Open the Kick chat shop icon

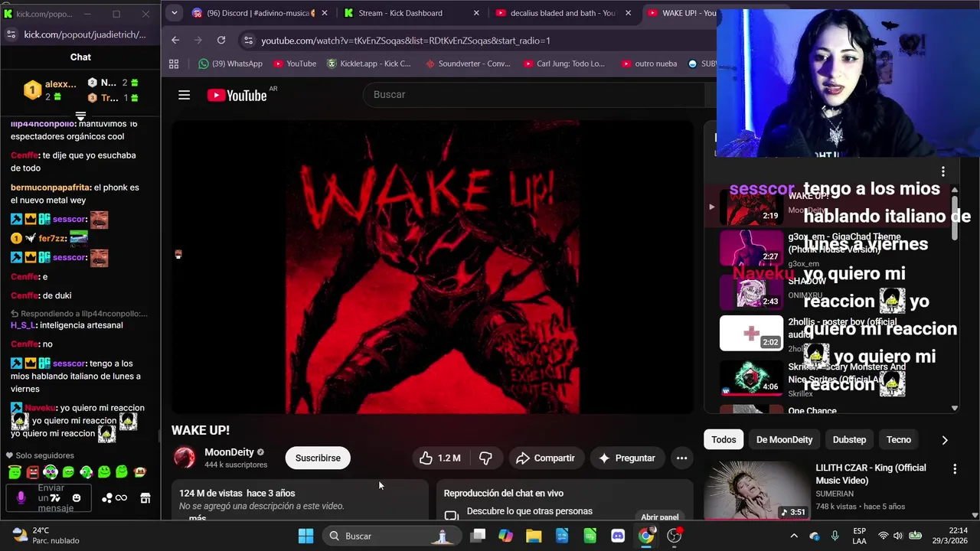pyautogui.click(x=145, y=498)
